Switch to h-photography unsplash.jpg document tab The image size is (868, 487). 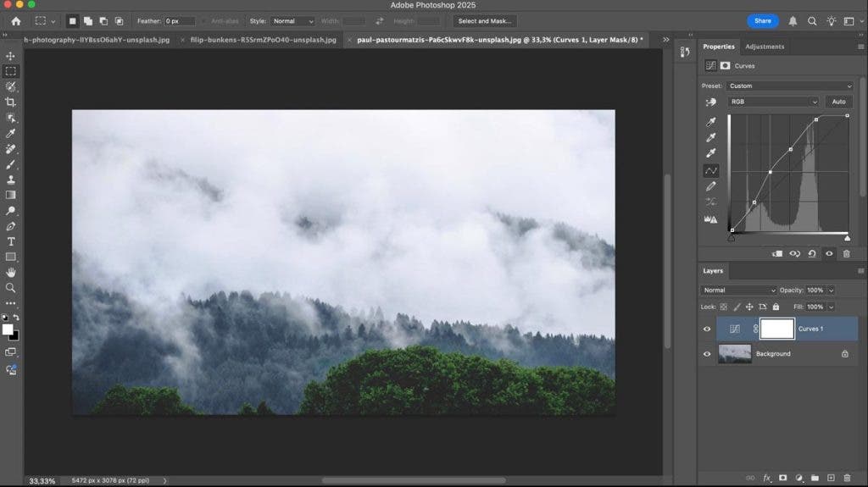[x=97, y=40]
